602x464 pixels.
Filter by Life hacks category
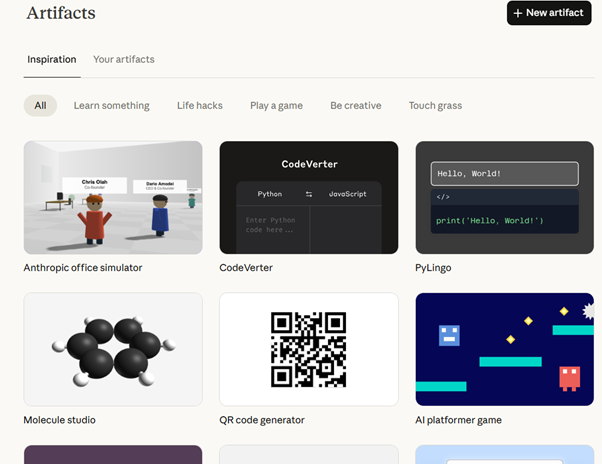200,105
